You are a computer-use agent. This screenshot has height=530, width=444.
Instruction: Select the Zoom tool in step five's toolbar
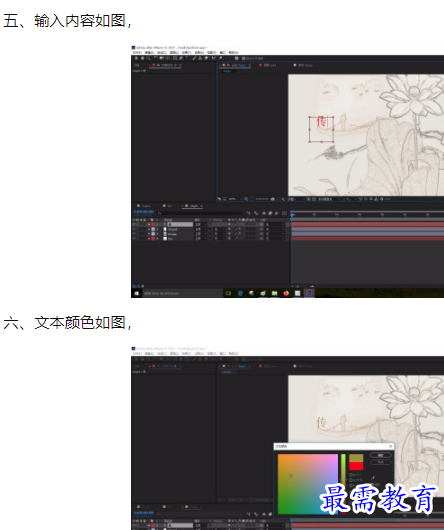148,58
